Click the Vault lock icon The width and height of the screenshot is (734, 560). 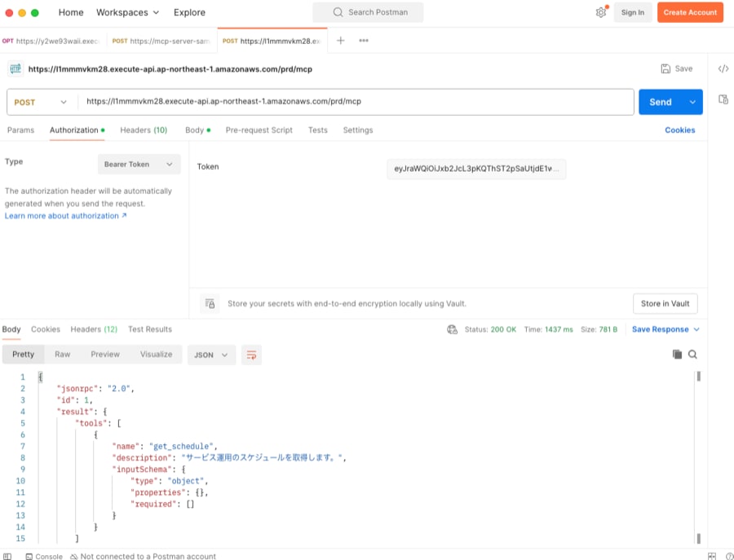pyautogui.click(x=210, y=303)
